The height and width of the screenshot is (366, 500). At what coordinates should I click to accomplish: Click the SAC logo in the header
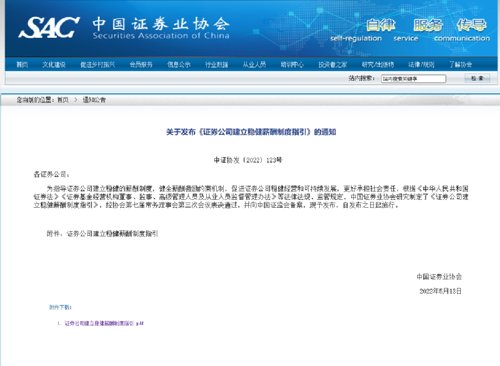49,27
